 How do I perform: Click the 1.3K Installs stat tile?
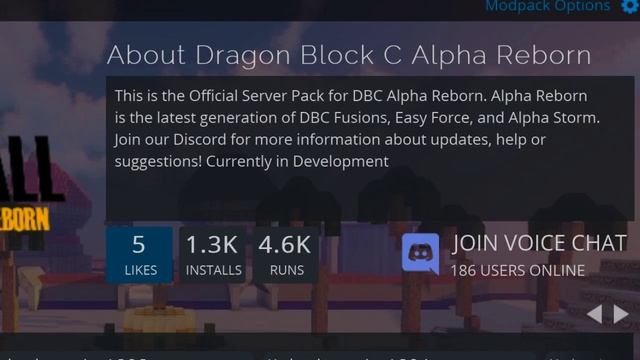click(x=213, y=255)
